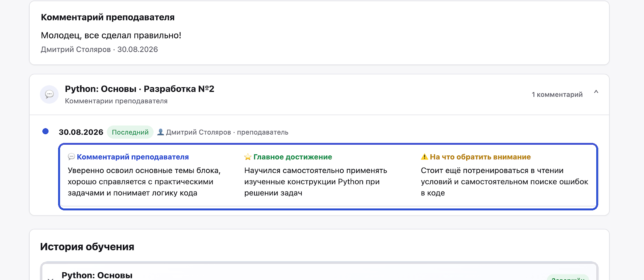Click the top card heading 'Комментарий преподавателя'
Screen dimensions: 644x280
pos(108,17)
